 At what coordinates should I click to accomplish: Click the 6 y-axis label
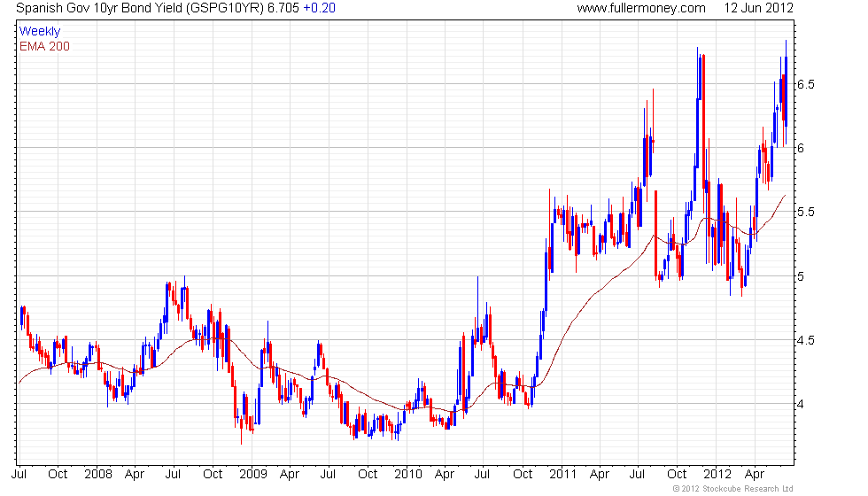801,148
